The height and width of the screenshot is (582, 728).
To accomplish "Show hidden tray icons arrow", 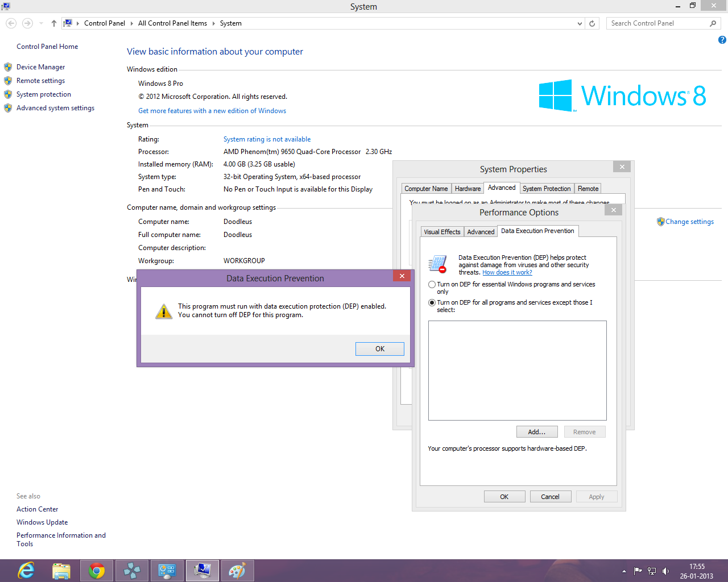I will point(624,571).
